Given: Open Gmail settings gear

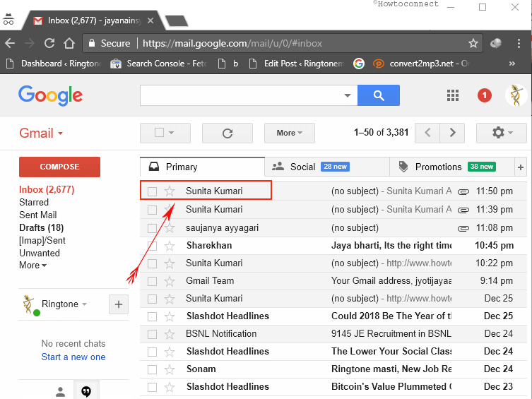Looking at the screenshot, I should 502,133.
